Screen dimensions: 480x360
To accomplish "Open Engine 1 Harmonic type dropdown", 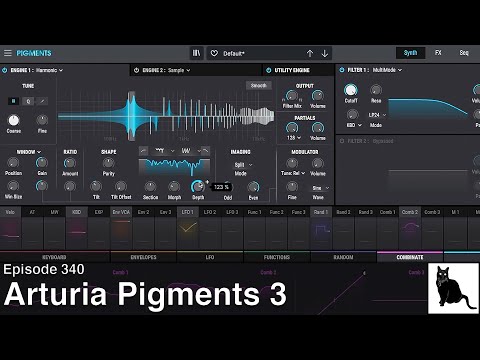I will coord(49,70).
